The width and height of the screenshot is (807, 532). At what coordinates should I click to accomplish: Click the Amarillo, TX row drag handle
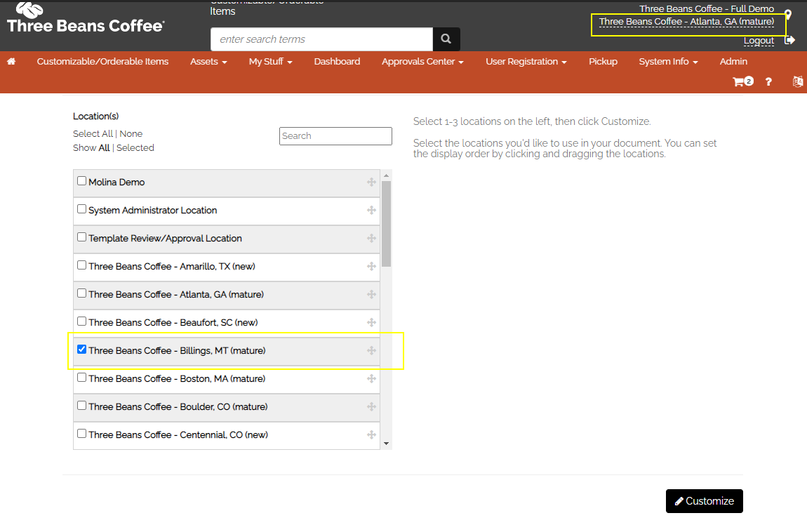pos(372,266)
